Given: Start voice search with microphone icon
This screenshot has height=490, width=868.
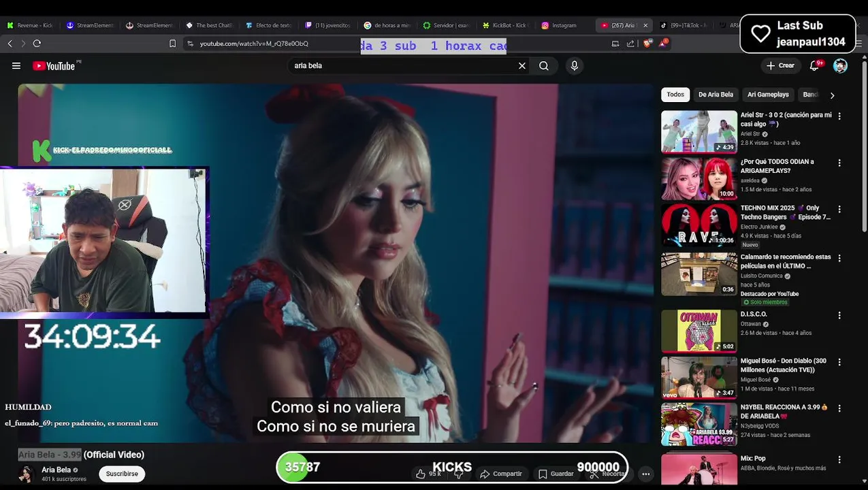Looking at the screenshot, I should [575, 66].
